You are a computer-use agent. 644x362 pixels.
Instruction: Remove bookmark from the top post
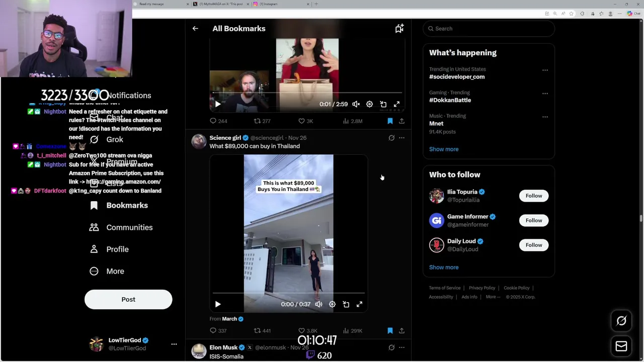point(390,121)
